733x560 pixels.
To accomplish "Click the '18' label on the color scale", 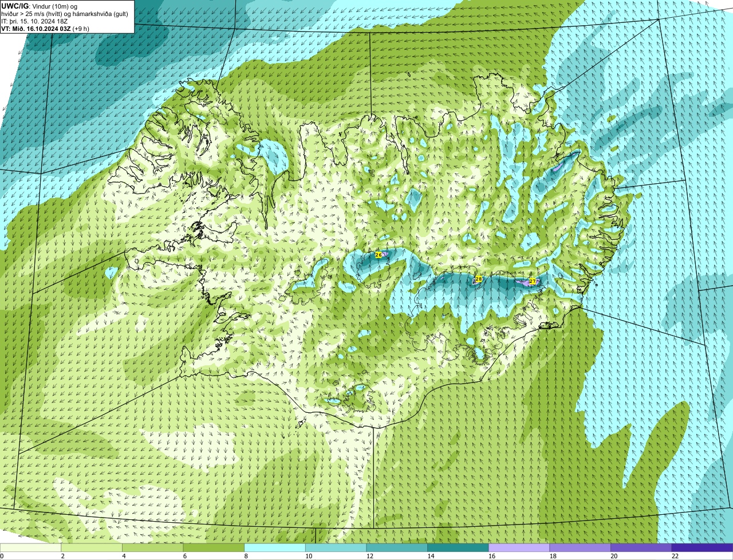I will pyautogui.click(x=553, y=556).
